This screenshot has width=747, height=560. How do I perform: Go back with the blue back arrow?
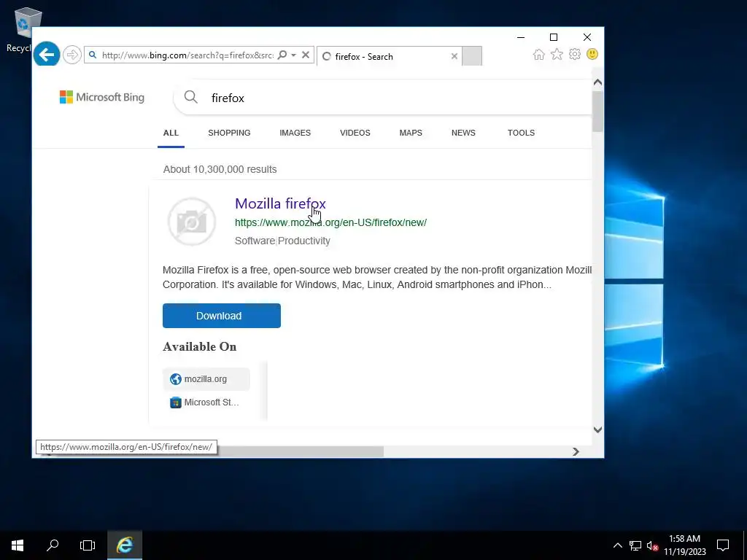pos(46,55)
